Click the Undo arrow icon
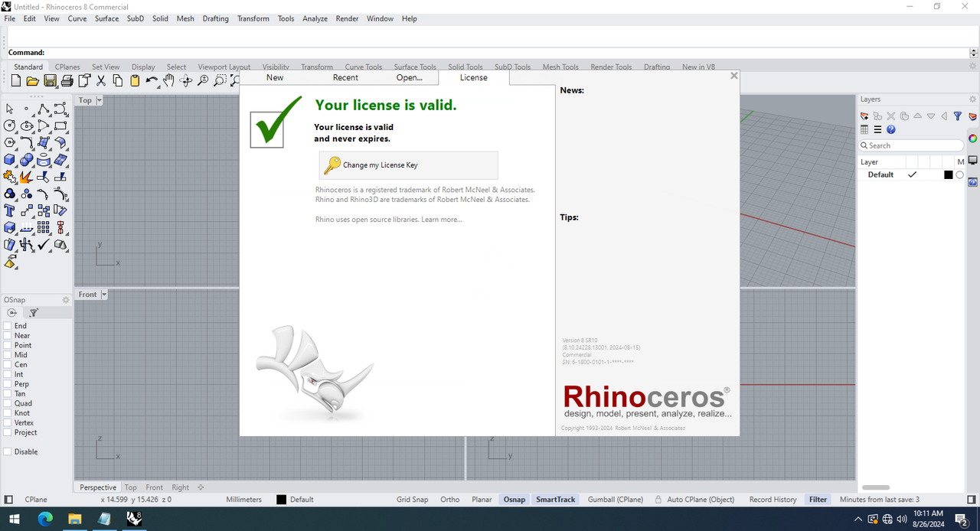Screen dimensions: 980x531 click(x=152, y=80)
